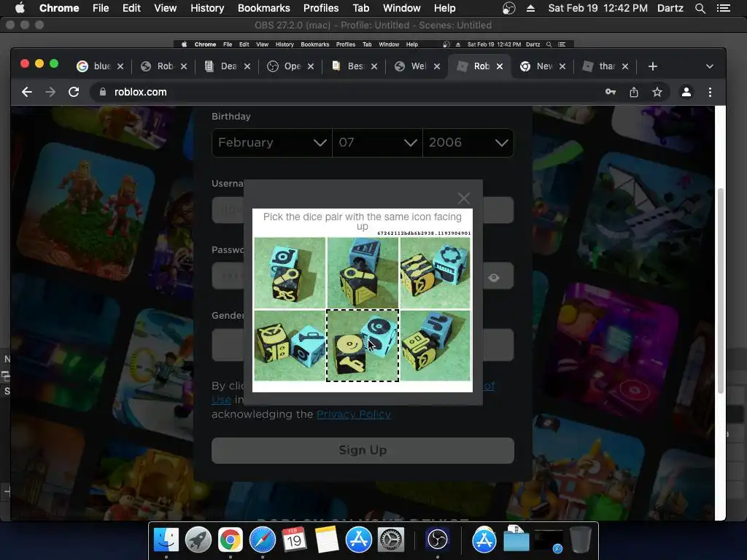
Task: Click the site lock icon
Action: coord(102,92)
